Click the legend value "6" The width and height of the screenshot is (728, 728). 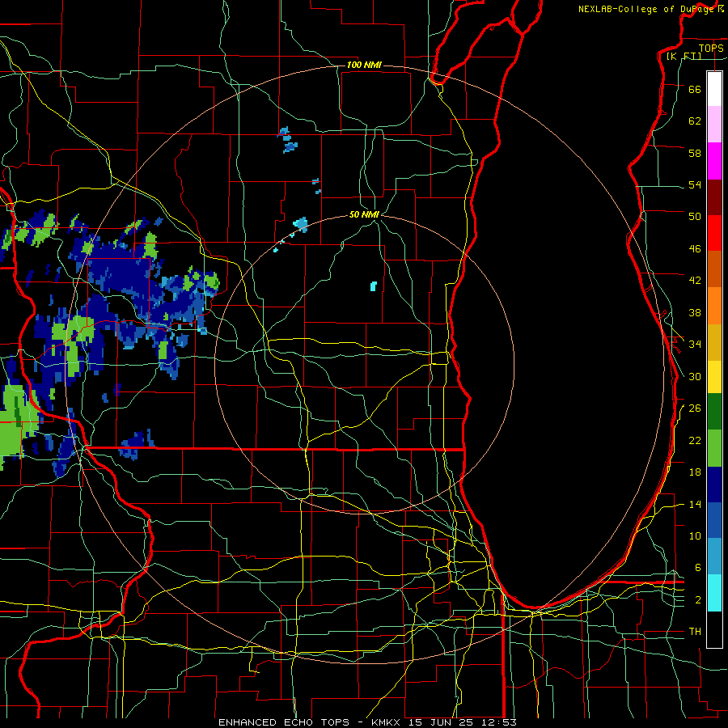point(697,567)
